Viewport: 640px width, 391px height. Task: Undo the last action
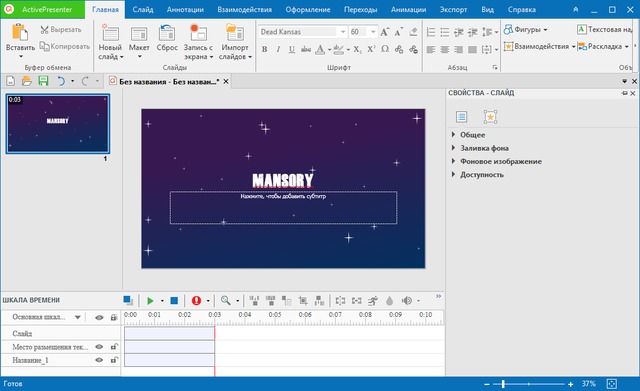click(x=61, y=81)
